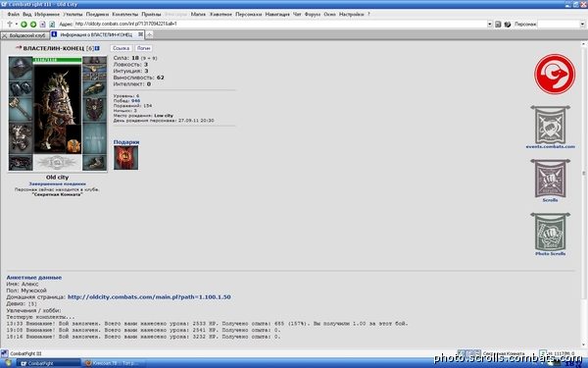Open the Магия menu
This screenshot has width=588, height=368.
point(198,15)
